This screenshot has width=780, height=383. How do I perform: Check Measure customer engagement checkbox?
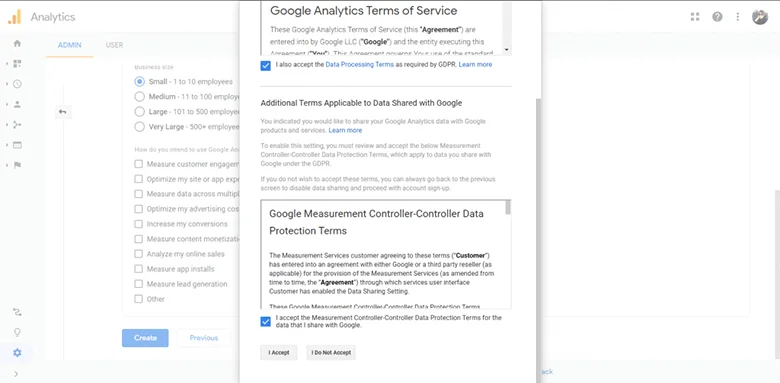[x=139, y=164]
